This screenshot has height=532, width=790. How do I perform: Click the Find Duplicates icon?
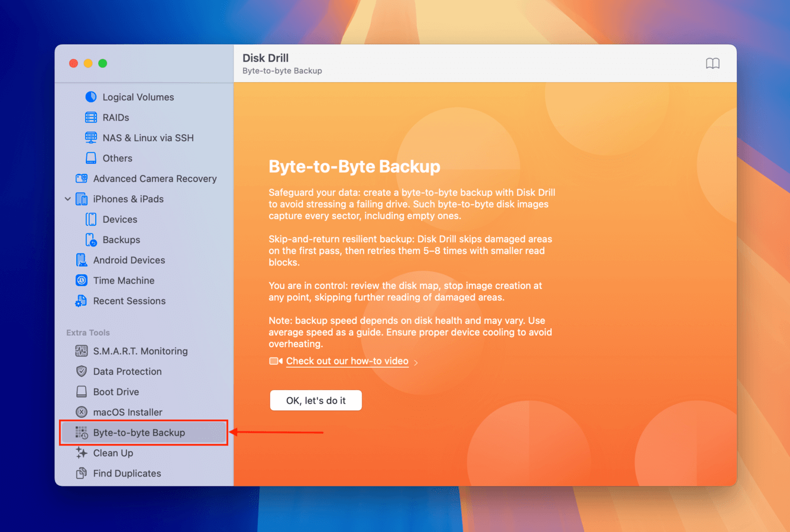82,473
